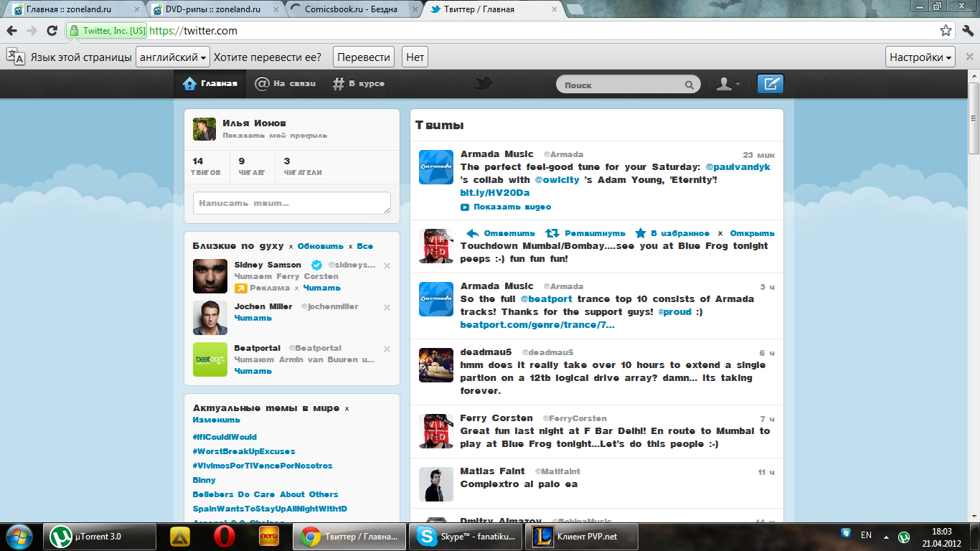Click the search magnifier icon
The image size is (980, 551).
[689, 85]
